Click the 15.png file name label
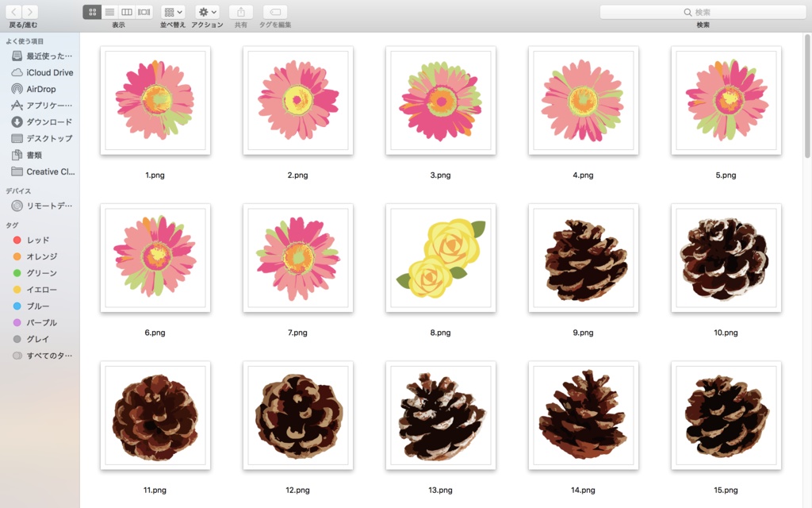Screen dimensions: 812x508 pos(726,490)
